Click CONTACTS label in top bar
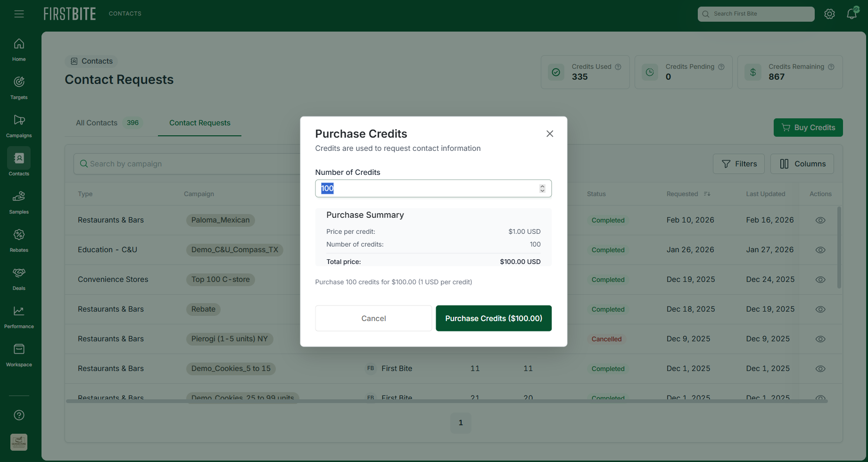This screenshot has width=868, height=462. (x=125, y=14)
